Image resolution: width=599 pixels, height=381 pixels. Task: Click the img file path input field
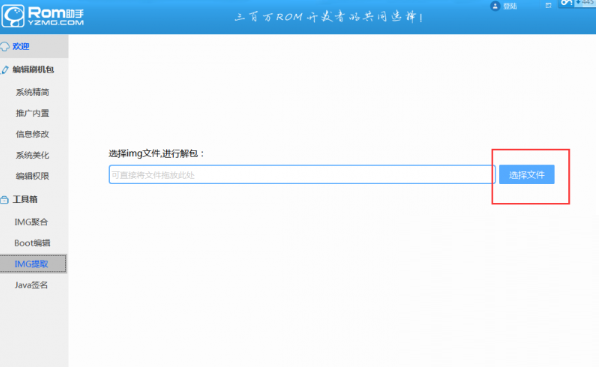point(302,175)
